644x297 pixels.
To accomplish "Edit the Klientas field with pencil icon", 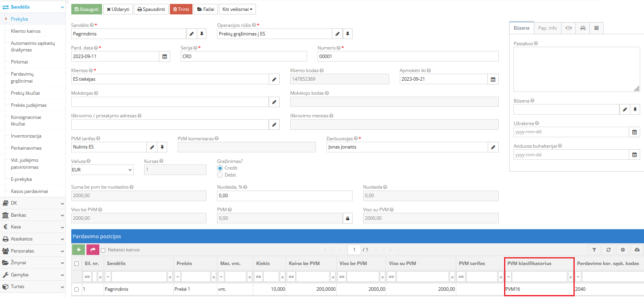I will pos(274,79).
